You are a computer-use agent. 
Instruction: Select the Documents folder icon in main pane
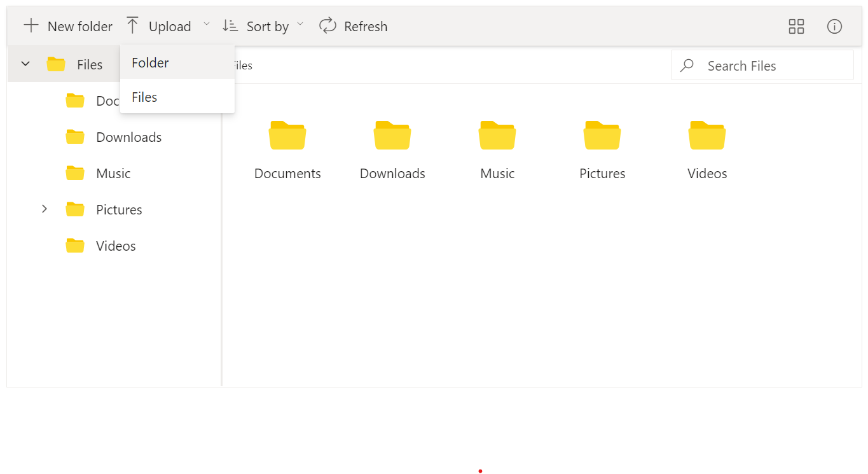coord(287,135)
